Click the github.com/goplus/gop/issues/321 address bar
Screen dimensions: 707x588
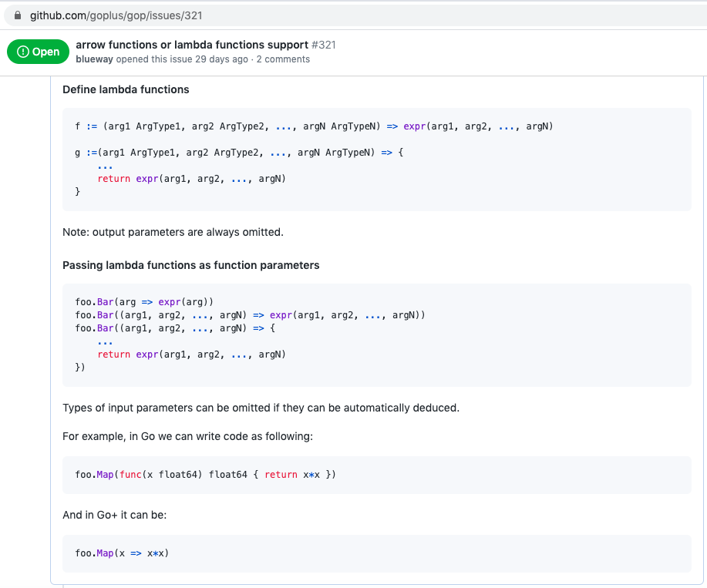[356, 15]
